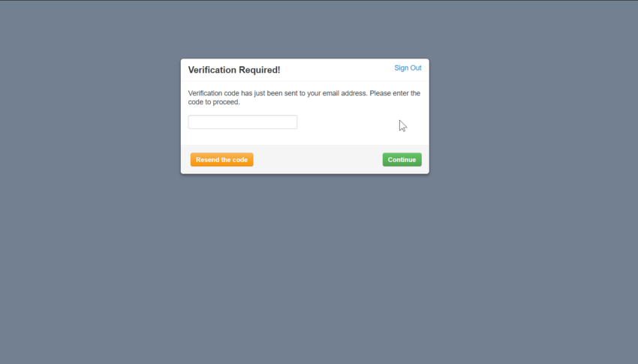Screen dimensions: 638x364
Task: Click the word 'Verification' in dialog title
Action: [212, 70]
